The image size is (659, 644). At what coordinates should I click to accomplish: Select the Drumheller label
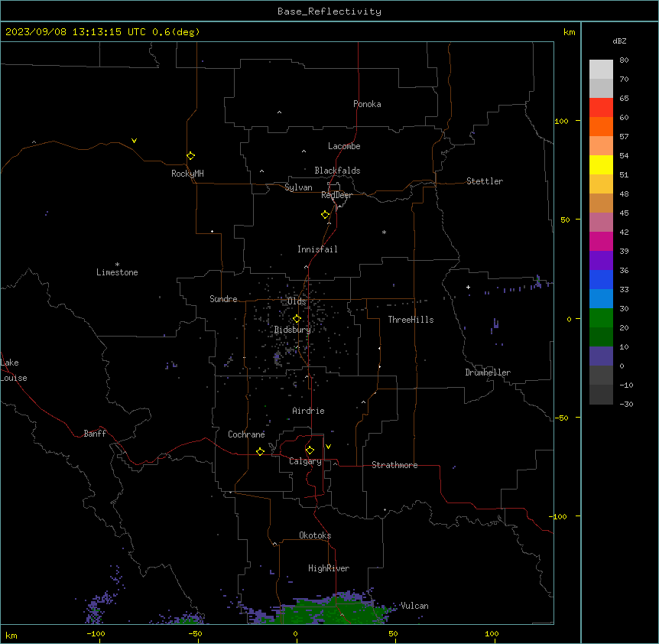coord(488,372)
